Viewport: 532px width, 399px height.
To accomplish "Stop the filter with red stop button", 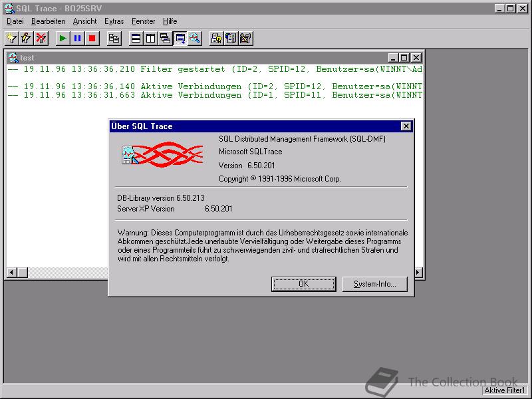I will click(x=92, y=39).
